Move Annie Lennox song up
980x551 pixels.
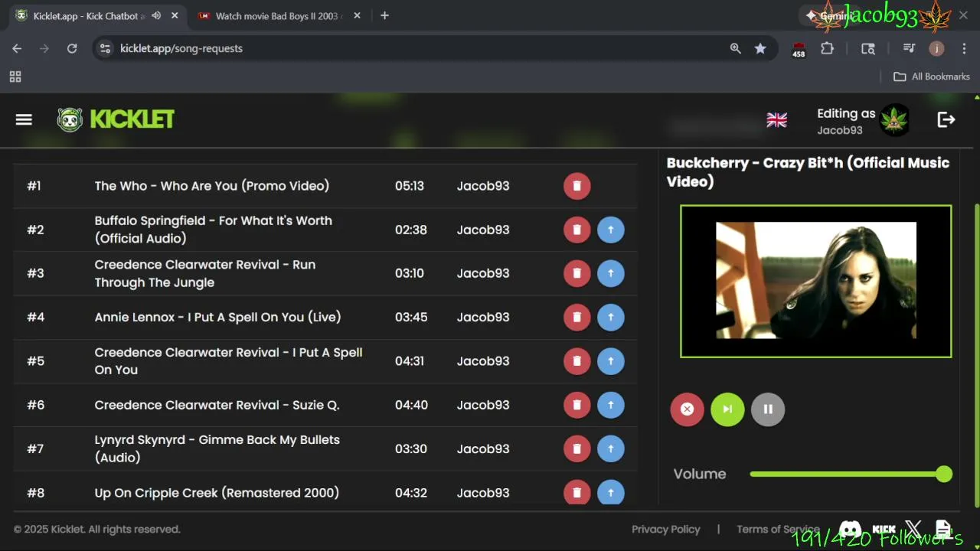tap(610, 317)
